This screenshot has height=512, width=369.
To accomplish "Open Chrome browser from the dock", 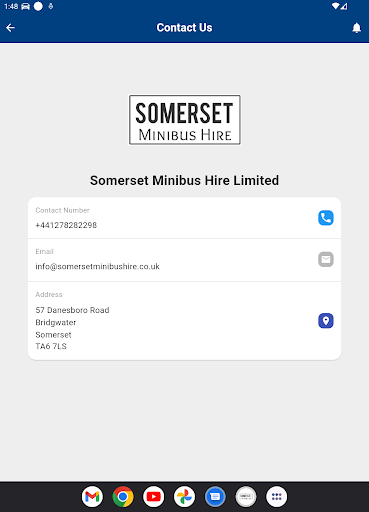I will point(123,497).
